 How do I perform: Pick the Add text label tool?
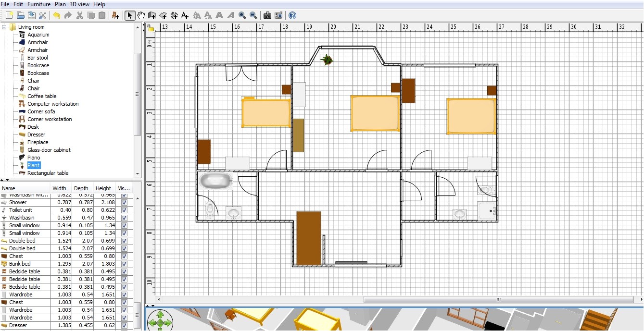185,15
